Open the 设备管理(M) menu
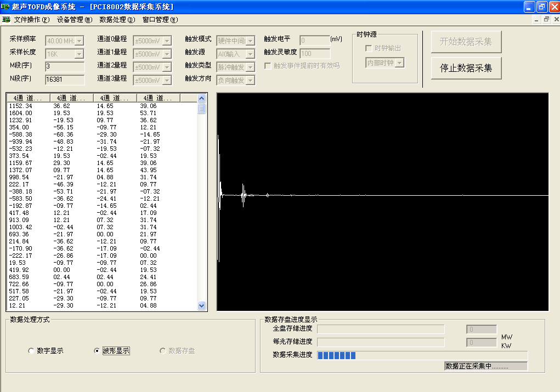Screen dimensions: 560x392 [x=75, y=20]
